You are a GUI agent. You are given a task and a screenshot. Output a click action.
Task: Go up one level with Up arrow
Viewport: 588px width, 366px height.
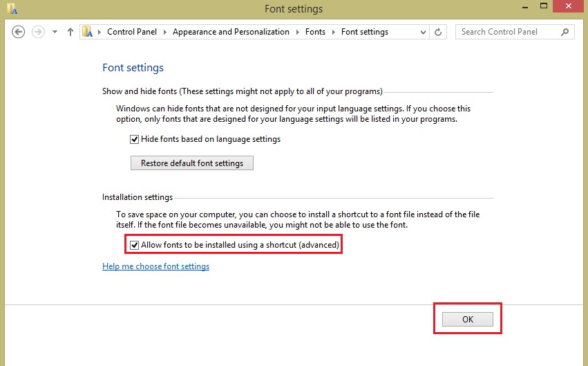point(70,32)
